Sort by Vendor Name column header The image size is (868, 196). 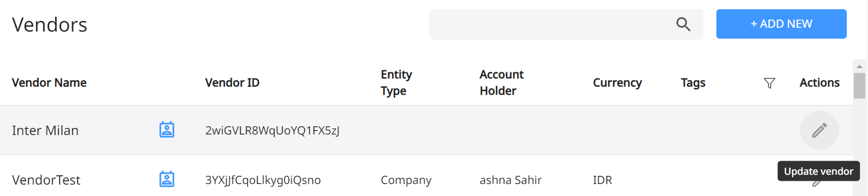tap(49, 83)
